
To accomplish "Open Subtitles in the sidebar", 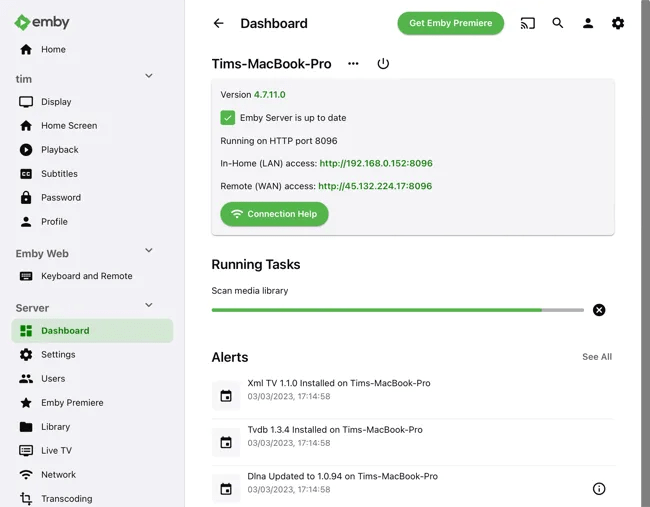I will [x=59, y=174].
